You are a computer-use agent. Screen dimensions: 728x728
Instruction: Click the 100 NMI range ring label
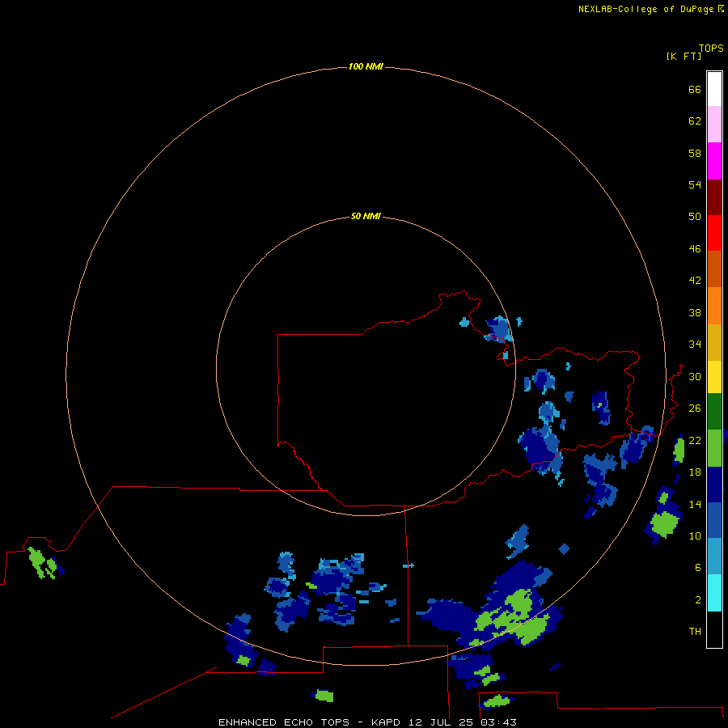tap(366, 67)
